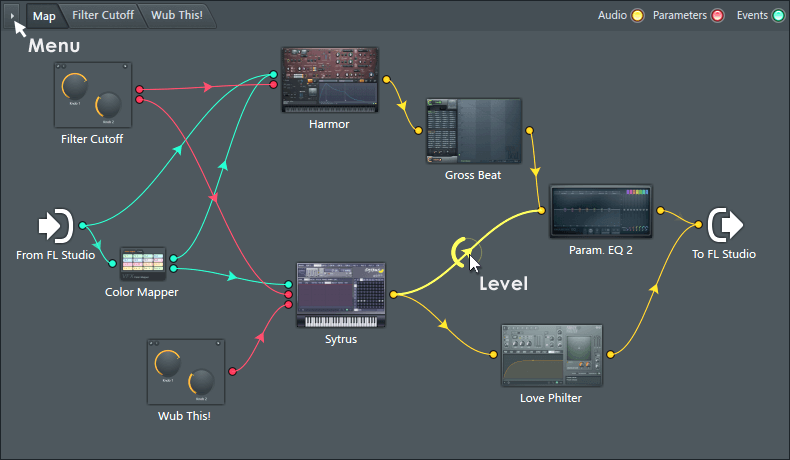The image size is (790, 460).
Task: Select the Harmor plugin node
Action: tap(330, 80)
